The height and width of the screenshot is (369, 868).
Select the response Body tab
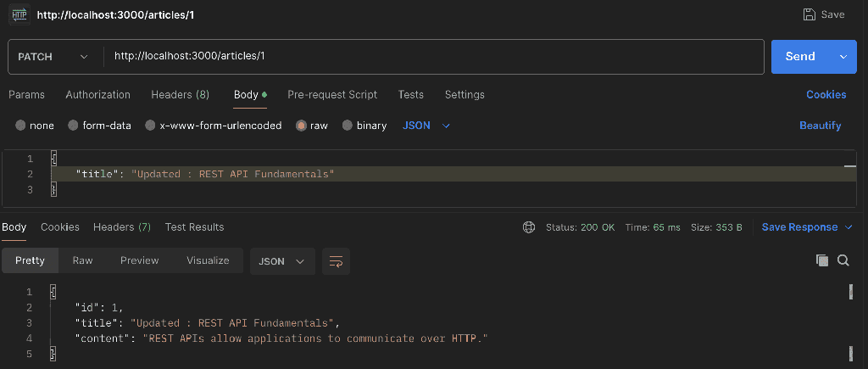pos(14,227)
